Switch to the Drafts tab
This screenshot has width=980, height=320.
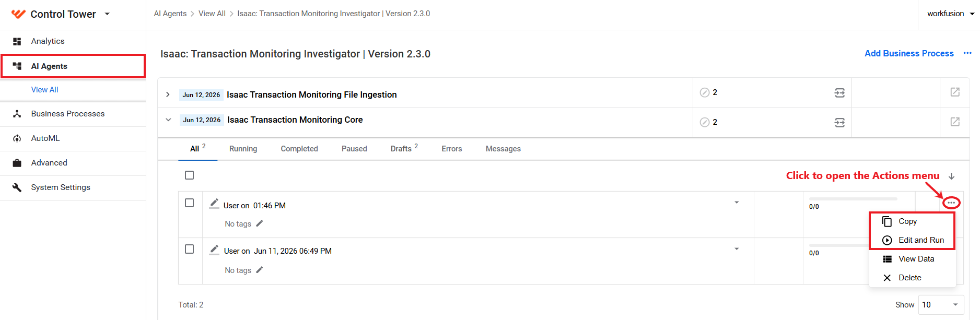[404, 149]
